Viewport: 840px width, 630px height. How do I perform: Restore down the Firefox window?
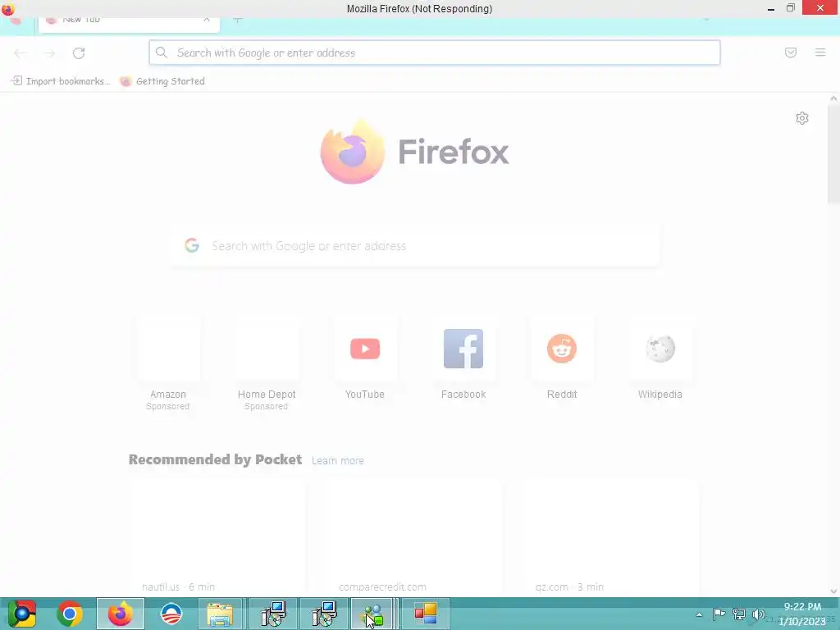point(791,8)
